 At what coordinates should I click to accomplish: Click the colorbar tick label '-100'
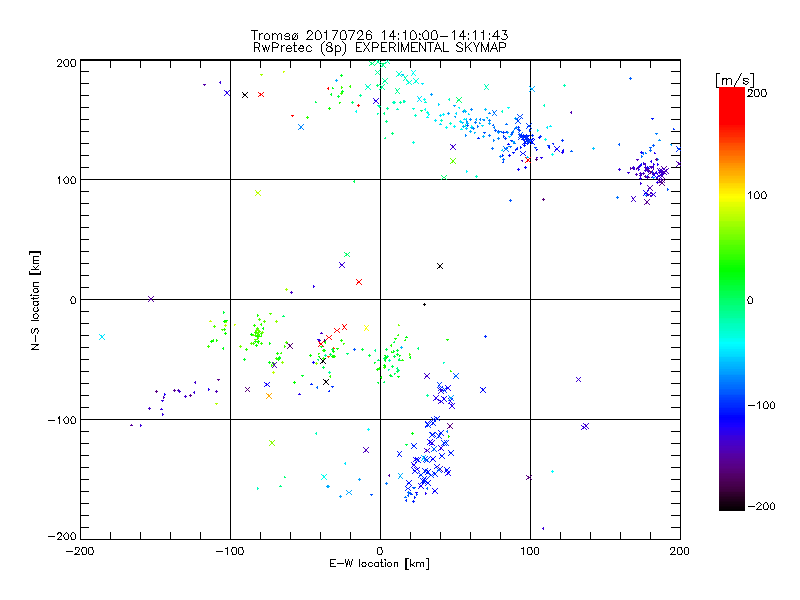761,405
